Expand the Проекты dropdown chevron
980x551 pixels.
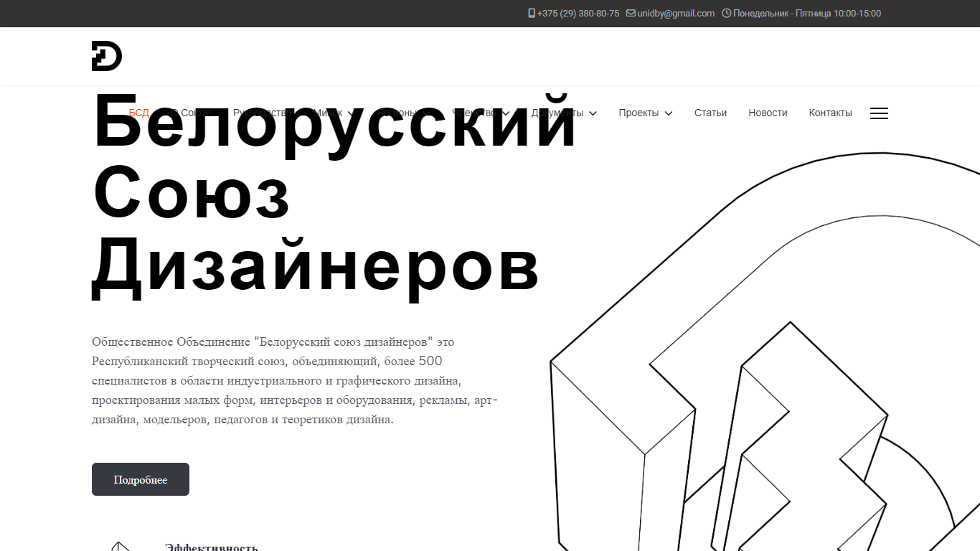click(x=669, y=113)
